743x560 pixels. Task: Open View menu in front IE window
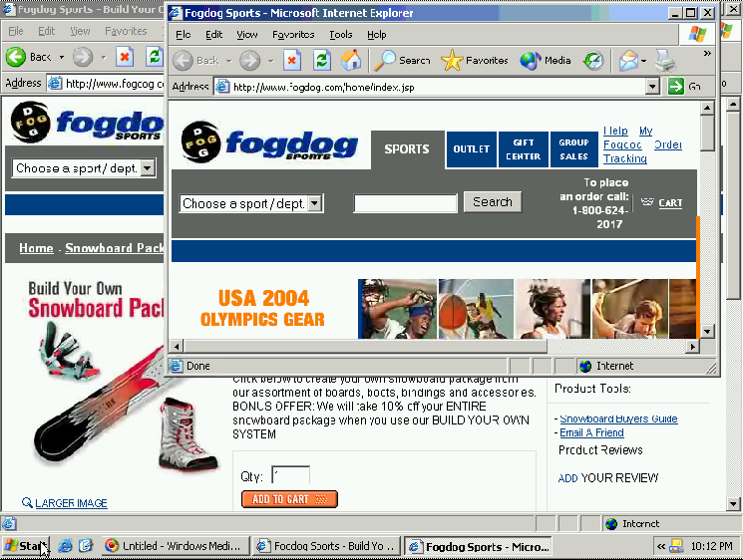[x=247, y=35]
